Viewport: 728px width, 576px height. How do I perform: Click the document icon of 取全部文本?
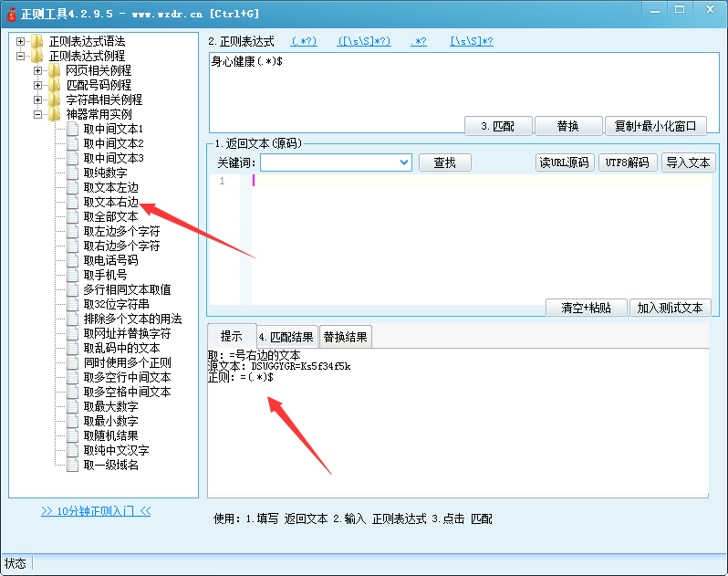tap(72, 216)
